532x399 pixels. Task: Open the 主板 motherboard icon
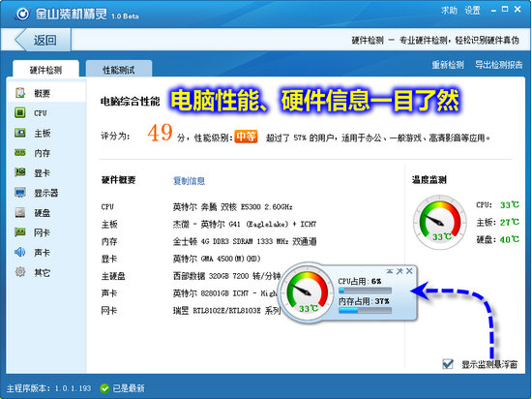pos(20,133)
